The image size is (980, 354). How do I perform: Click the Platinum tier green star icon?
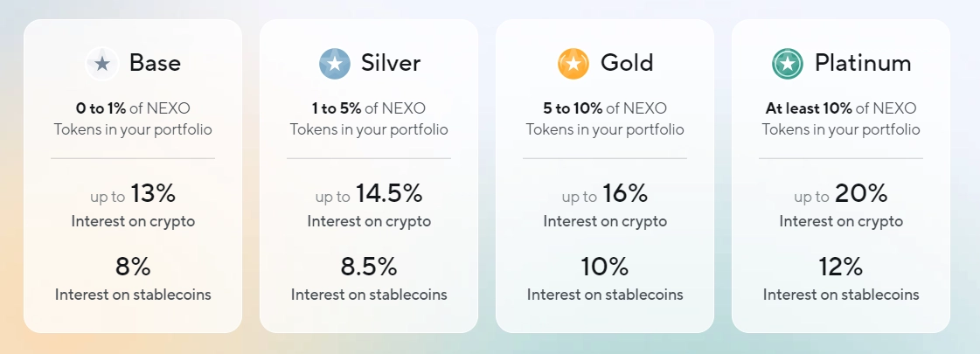pyautogui.click(x=788, y=64)
